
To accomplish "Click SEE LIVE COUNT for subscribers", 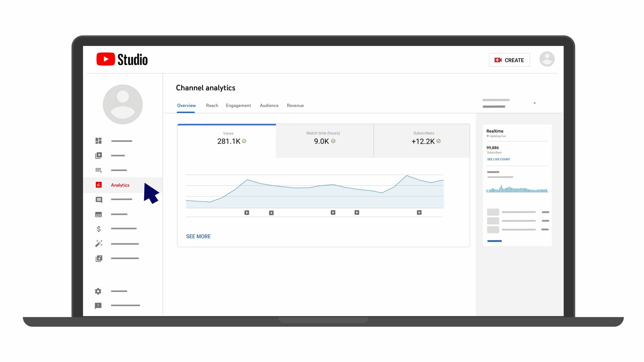I will click(498, 159).
